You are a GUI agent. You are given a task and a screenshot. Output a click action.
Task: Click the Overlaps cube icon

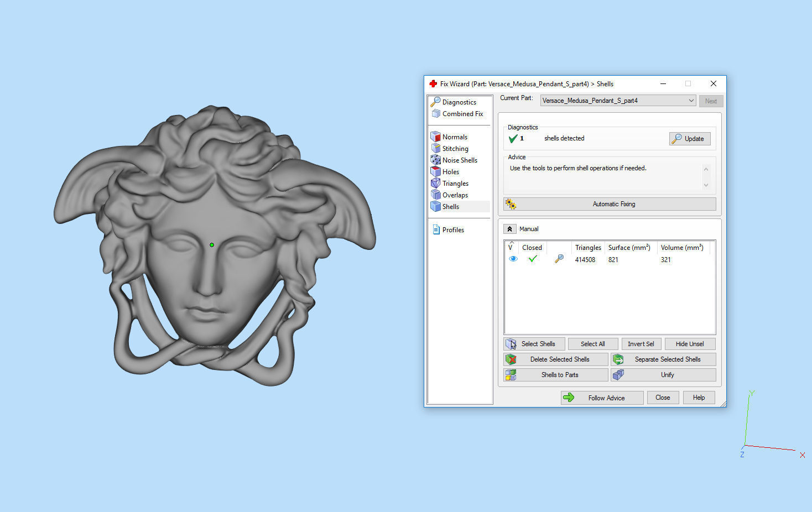click(436, 195)
